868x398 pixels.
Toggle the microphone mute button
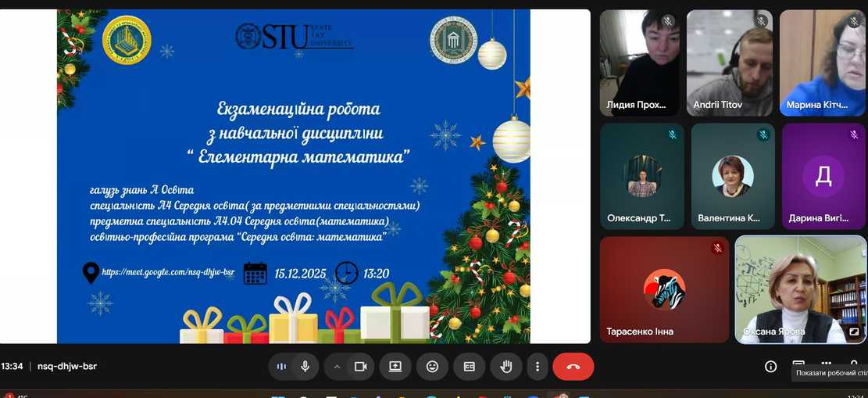305,366
